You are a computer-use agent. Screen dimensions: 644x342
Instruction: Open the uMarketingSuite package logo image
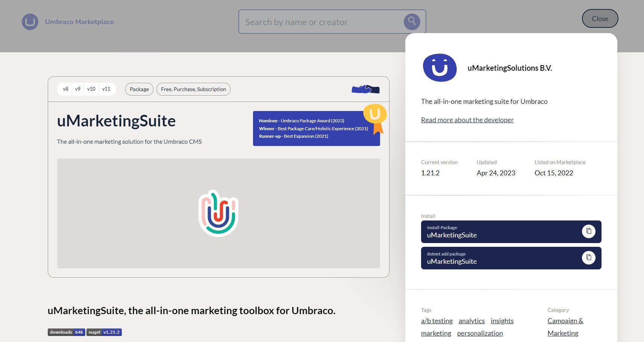pos(218,213)
